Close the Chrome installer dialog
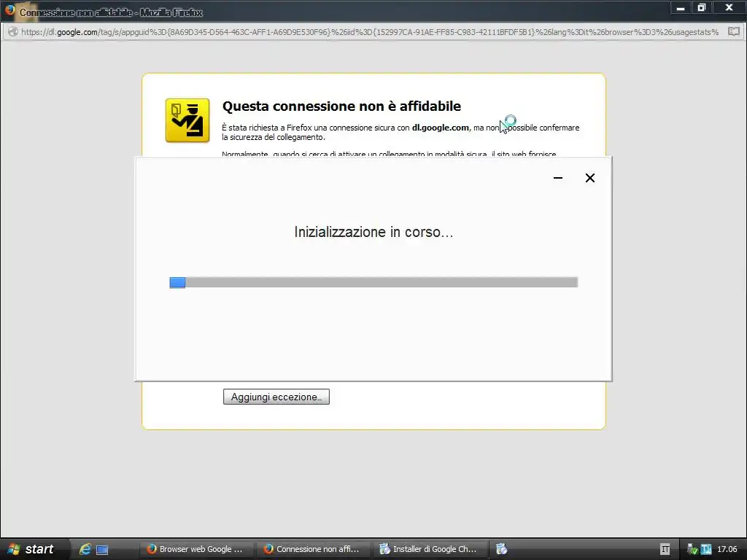 (589, 178)
